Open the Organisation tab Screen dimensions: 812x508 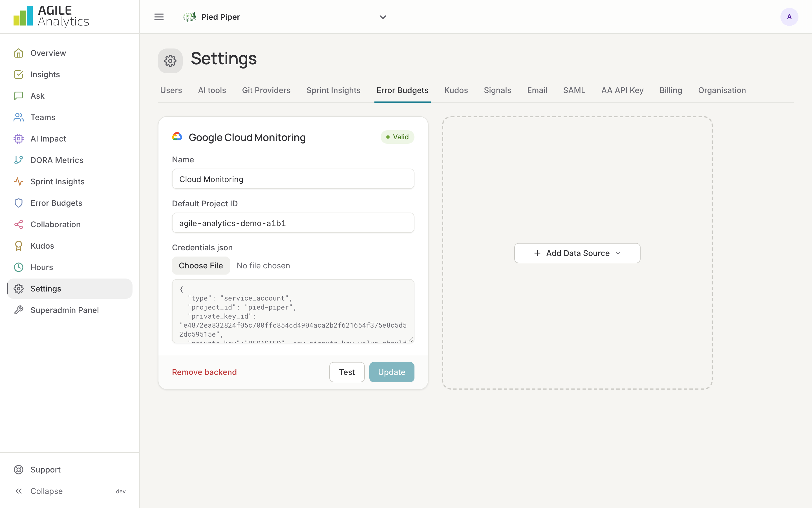722,90
